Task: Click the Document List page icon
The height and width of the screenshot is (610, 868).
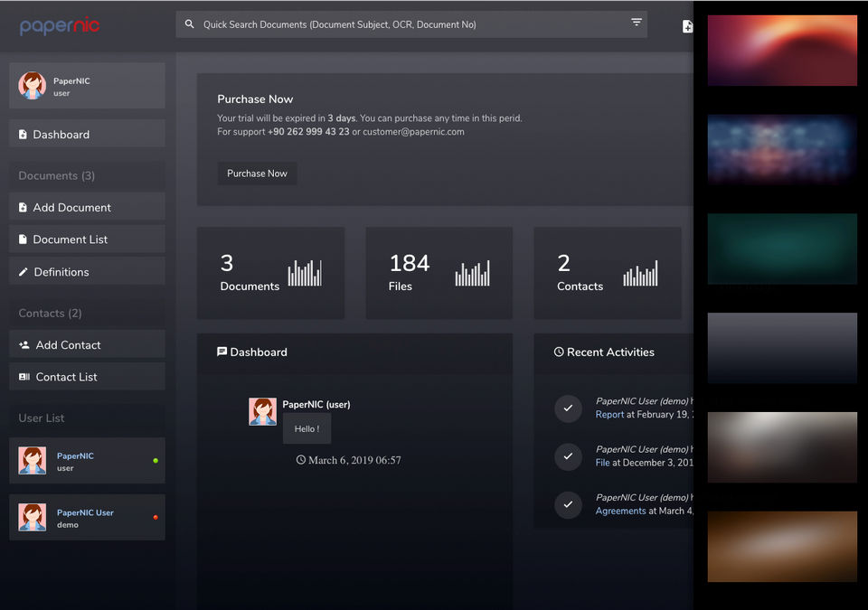Action: [23, 239]
